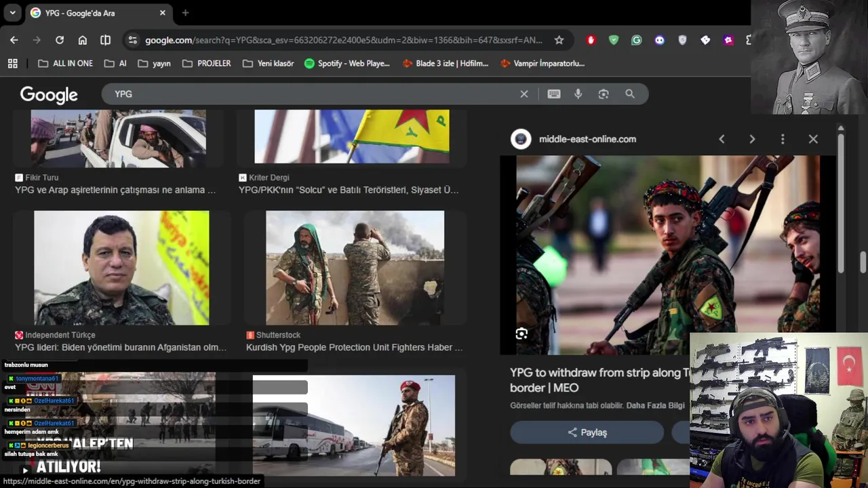Click the YPG lideri: Biden yönetimi caption
The width and height of the screenshot is (868, 488).
coord(121,347)
